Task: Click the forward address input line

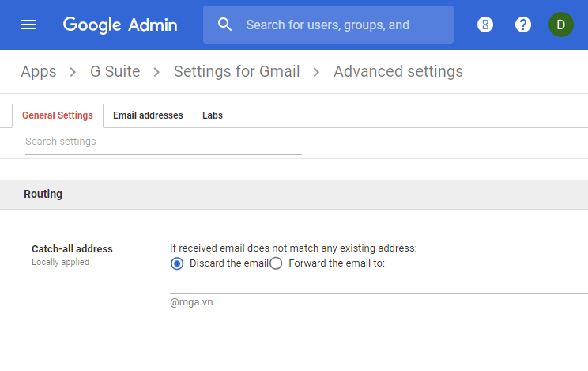Action: (379, 286)
